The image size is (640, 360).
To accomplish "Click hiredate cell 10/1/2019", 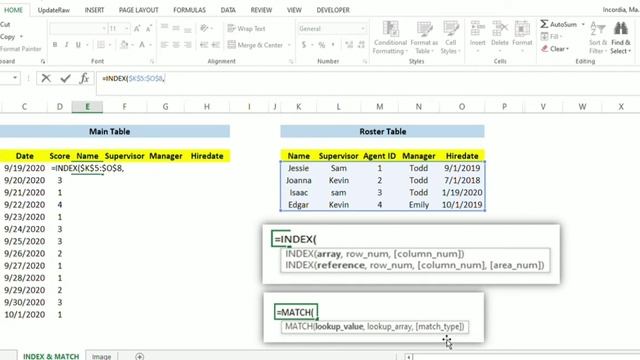I will pos(462,204).
